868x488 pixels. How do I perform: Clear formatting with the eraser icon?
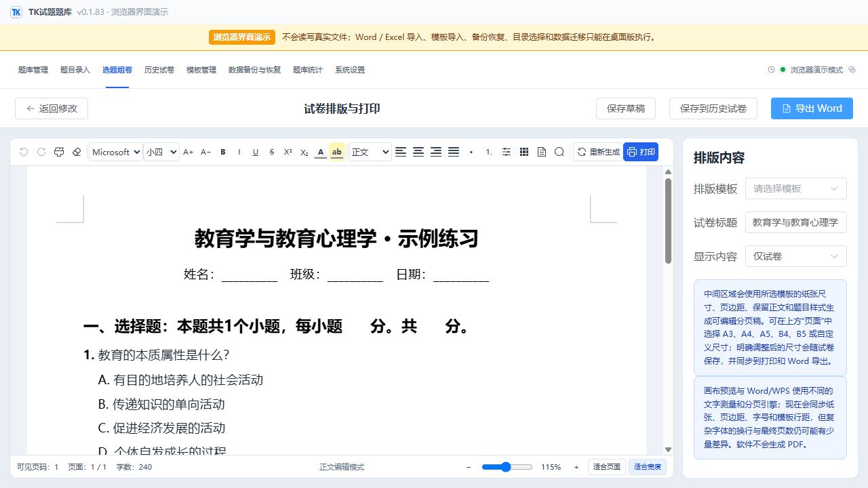tap(77, 152)
